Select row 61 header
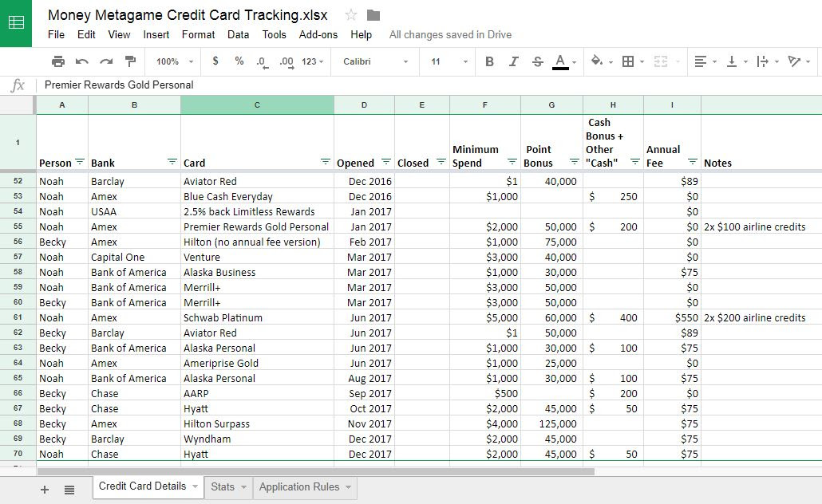Screen dimensions: 822x504 18,317
